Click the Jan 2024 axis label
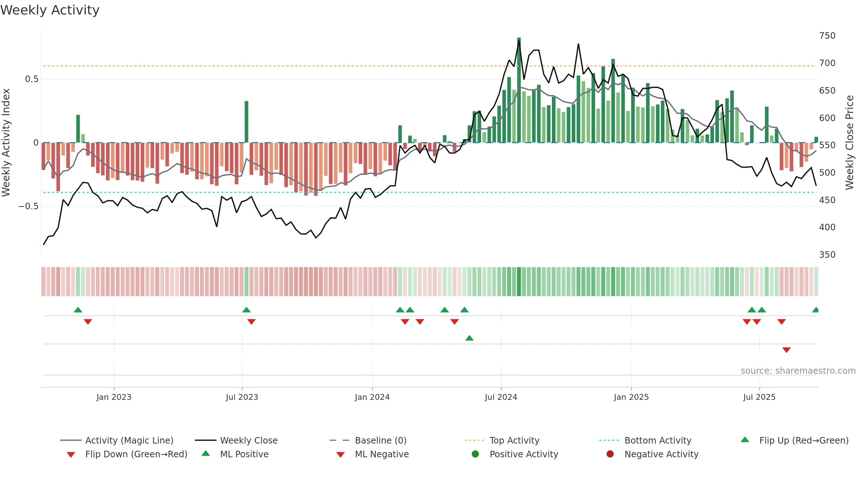 click(372, 397)
